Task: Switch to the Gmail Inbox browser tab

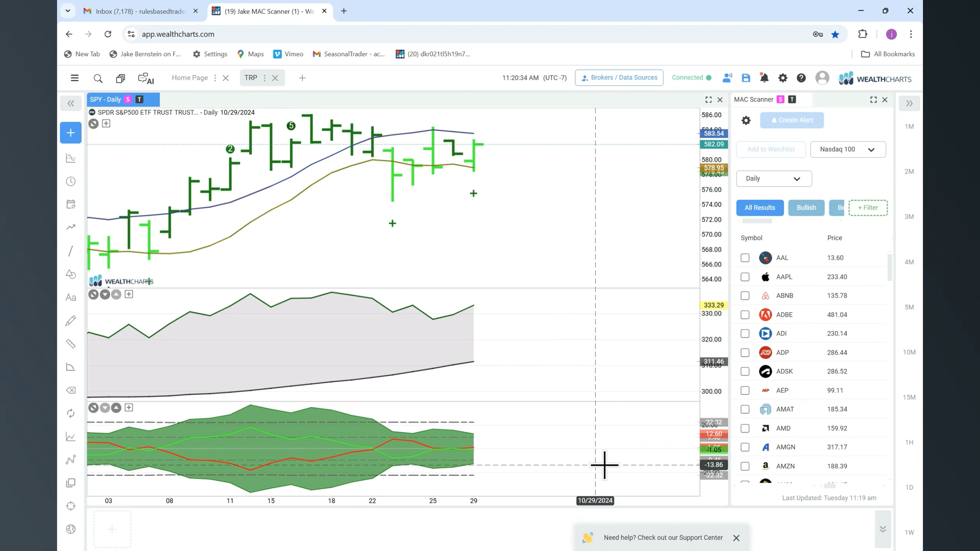Action: (x=140, y=11)
